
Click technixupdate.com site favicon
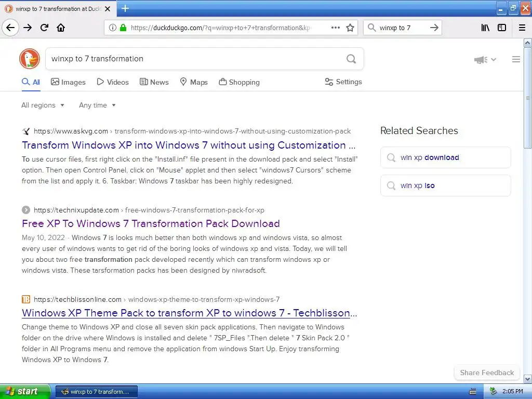pyautogui.click(x=26, y=210)
